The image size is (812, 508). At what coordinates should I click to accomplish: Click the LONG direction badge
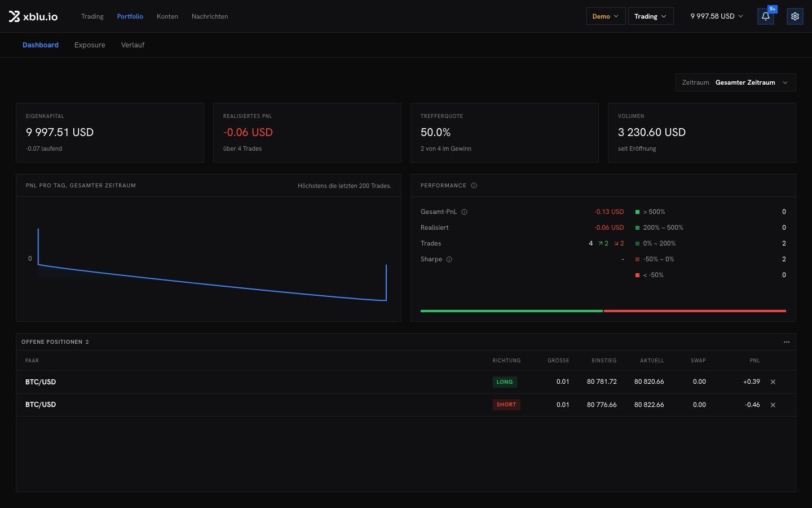pos(505,382)
